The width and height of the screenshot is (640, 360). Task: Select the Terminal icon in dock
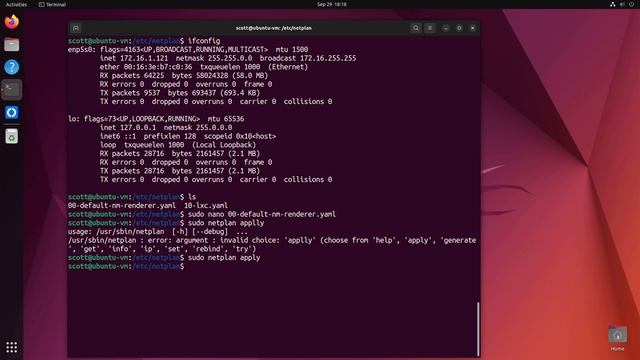[11, 90]
